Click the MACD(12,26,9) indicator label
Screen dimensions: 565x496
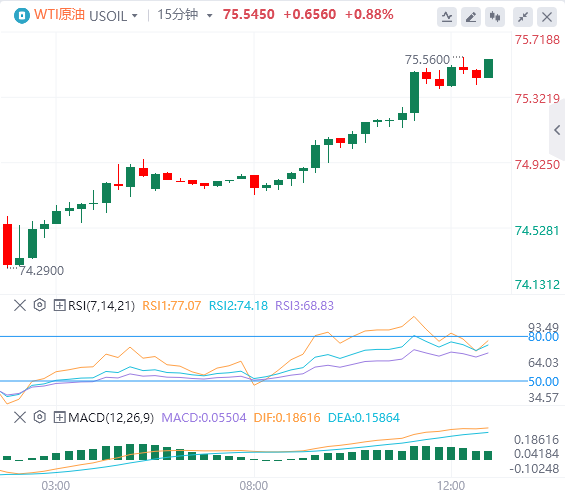[111, 418]
